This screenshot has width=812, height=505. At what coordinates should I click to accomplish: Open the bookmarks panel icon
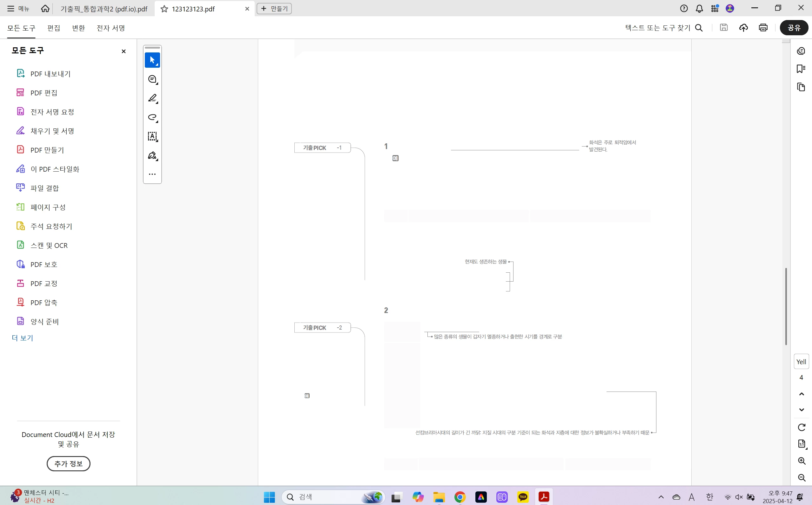(801, 69)
